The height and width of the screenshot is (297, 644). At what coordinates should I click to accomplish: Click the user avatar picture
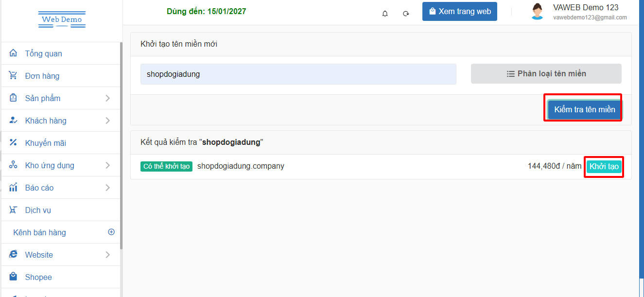click(x=537, y=12)
